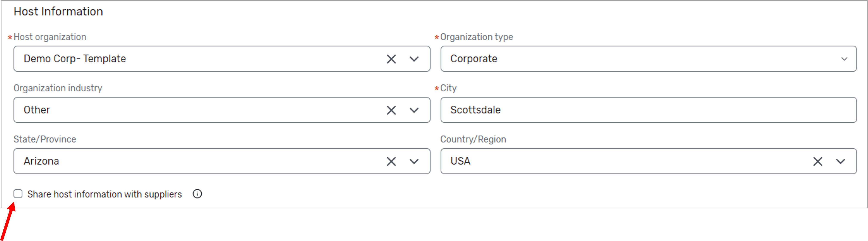
Task: Open the Organization industry dropdown
Action: tap(414, 110)
